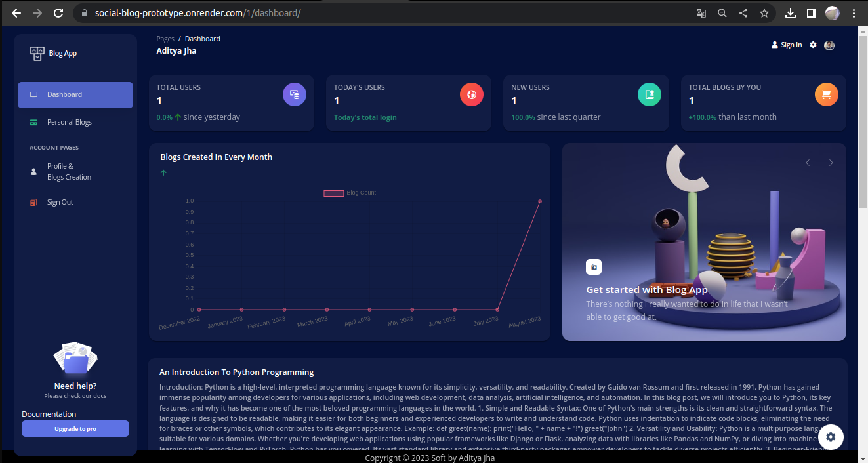
Task: Click the Upgrade to pro button
Action: pos(75,429)
